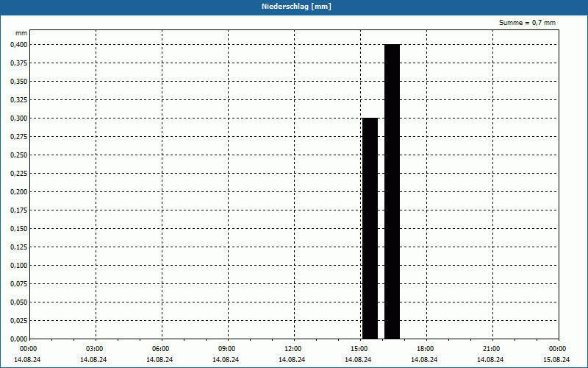Click the 0,375 y-axis value

pyautogui.click(x=19, y=63)
